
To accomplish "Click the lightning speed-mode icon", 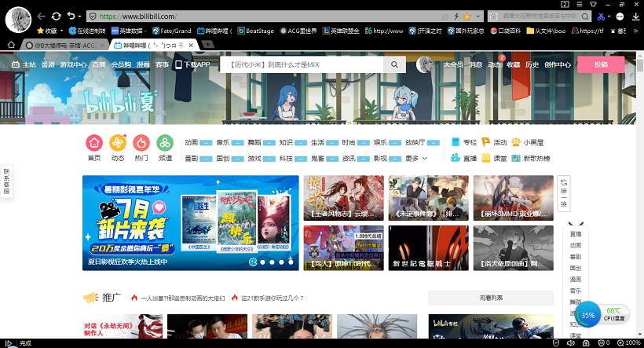I will pos(456,16).
